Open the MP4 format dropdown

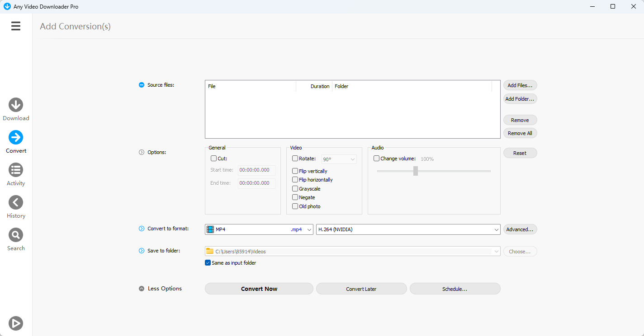259,229
